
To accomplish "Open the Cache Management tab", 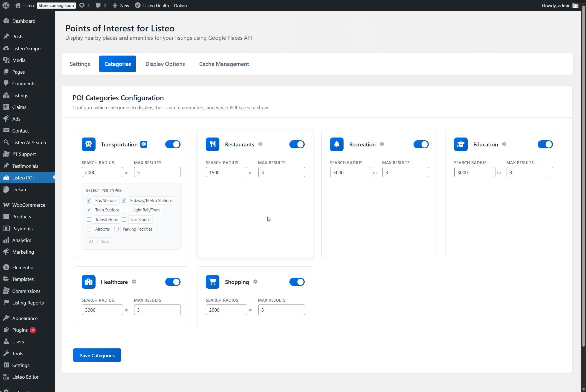I will (224, 64).
